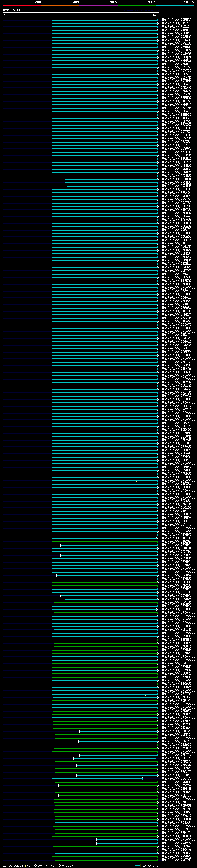Select hit label UniRef100_Q75ZW0
Screen dimensions: 197x868
click(x=176, y=765)
